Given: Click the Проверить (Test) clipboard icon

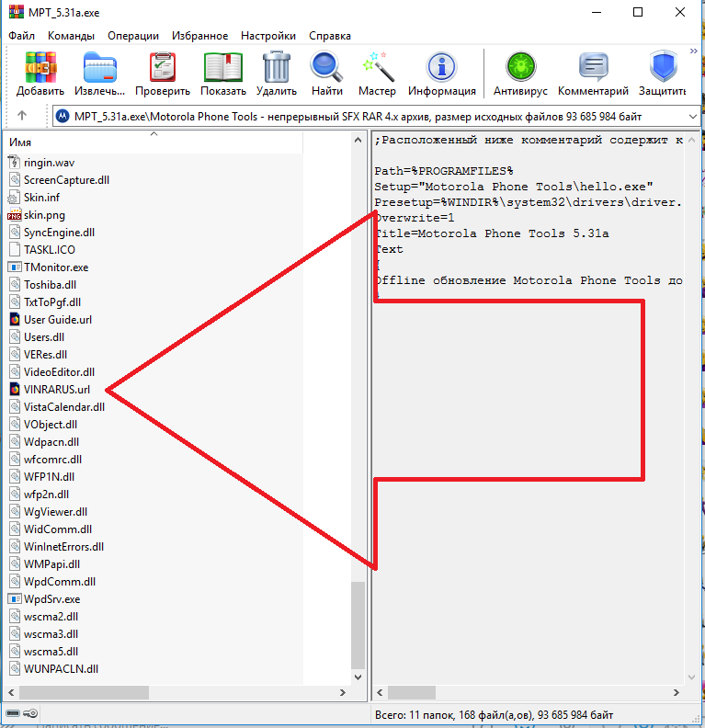Looking at the screenshot, I should pyautogui.click(x=163, y=68).
